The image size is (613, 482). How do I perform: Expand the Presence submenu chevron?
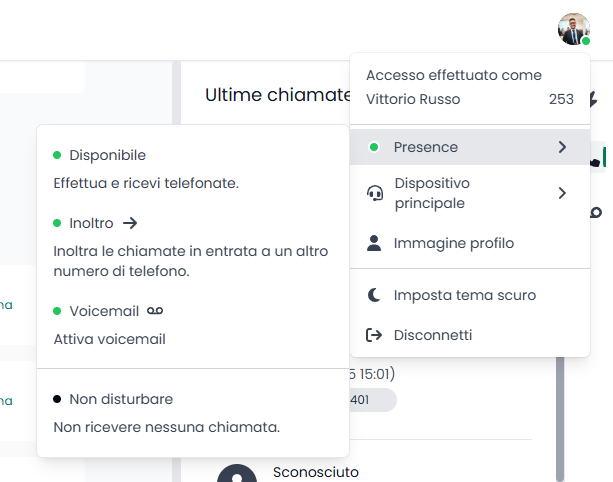562,147
